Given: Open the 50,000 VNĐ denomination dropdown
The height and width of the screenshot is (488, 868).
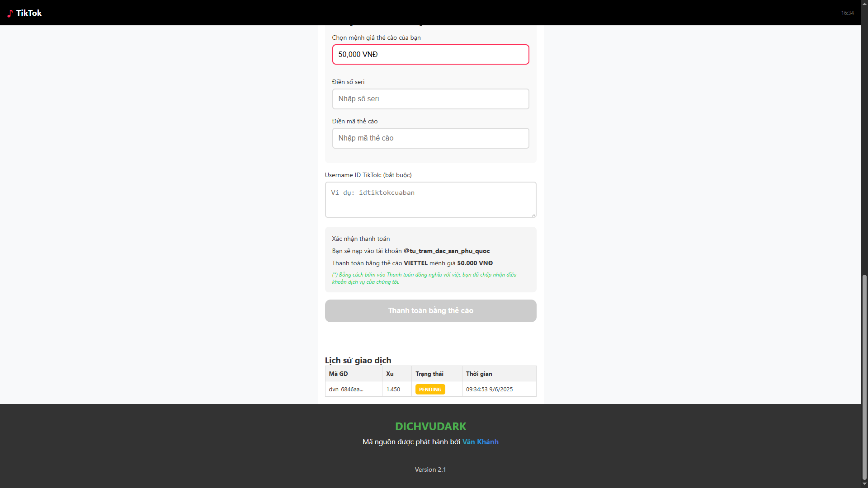Looking at the screenshot, I should [x=430, y=55].
